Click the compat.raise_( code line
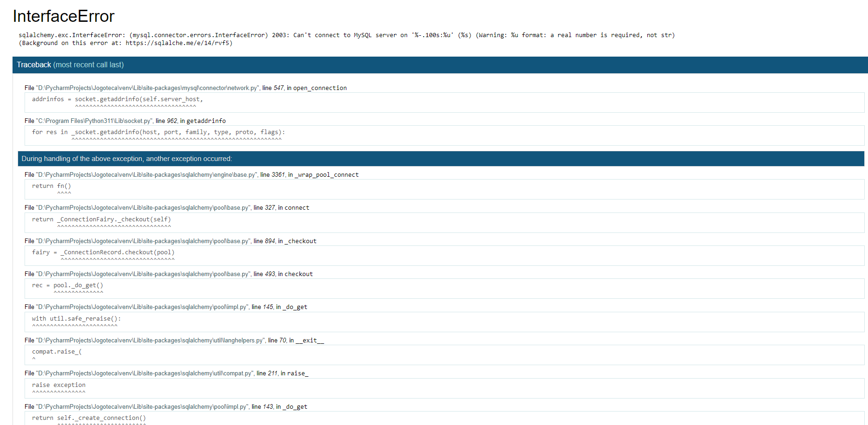Viewport: 868px width, 425px height. [444, 355]
